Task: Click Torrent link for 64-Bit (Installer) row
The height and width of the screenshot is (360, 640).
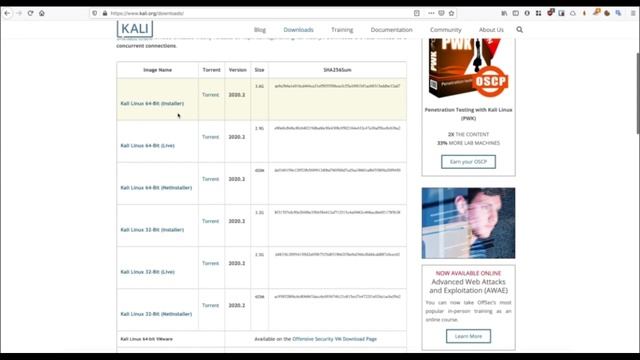Action: coord(211,95)
